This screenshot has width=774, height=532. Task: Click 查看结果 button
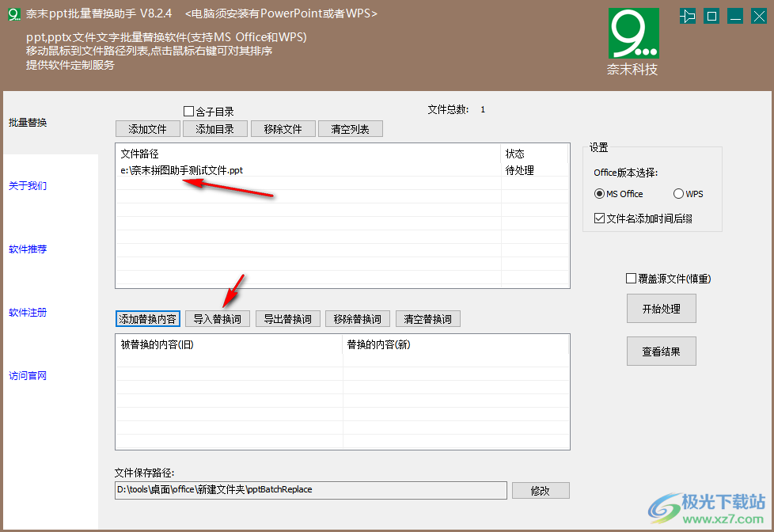pos(662,351)
